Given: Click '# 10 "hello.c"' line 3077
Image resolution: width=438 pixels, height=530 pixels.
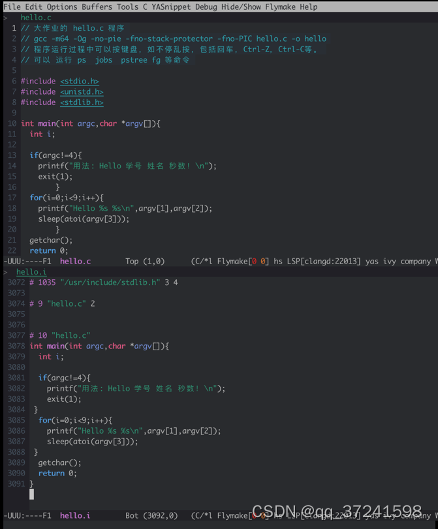Looking at the screenshot, I should coord(60,336).
